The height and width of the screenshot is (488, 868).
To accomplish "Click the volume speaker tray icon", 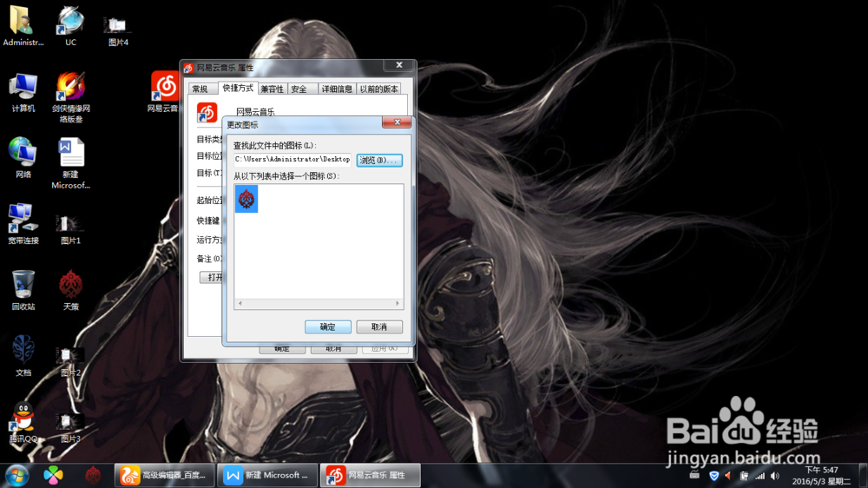I will (775, 476).
